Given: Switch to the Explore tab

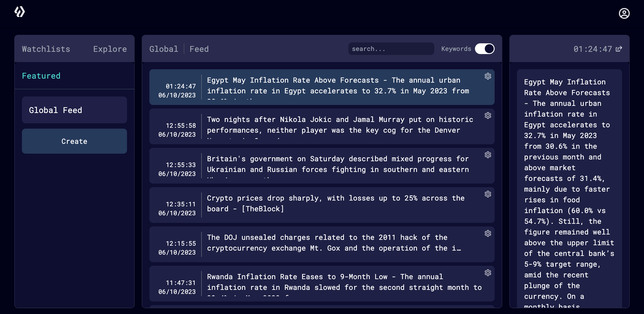Looking at the screenshot, I should (x=110, y=49).
